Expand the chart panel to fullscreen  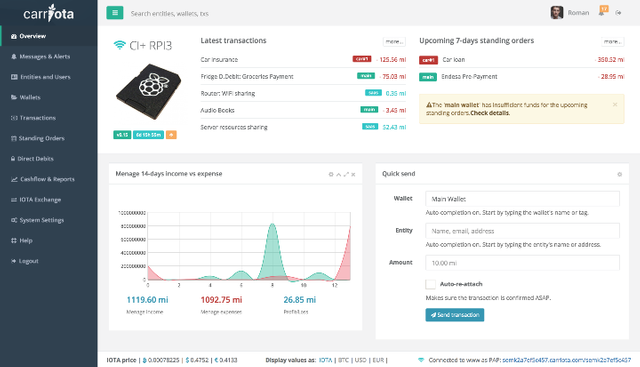(346, 174)
